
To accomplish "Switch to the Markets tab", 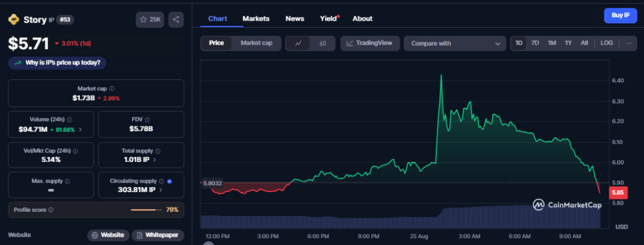I will (256, 18).
